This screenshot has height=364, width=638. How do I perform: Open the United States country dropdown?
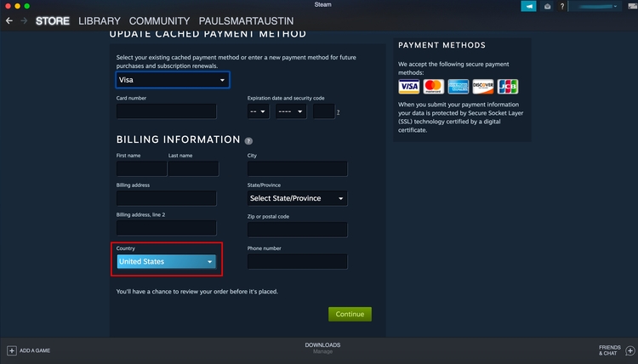167,261
